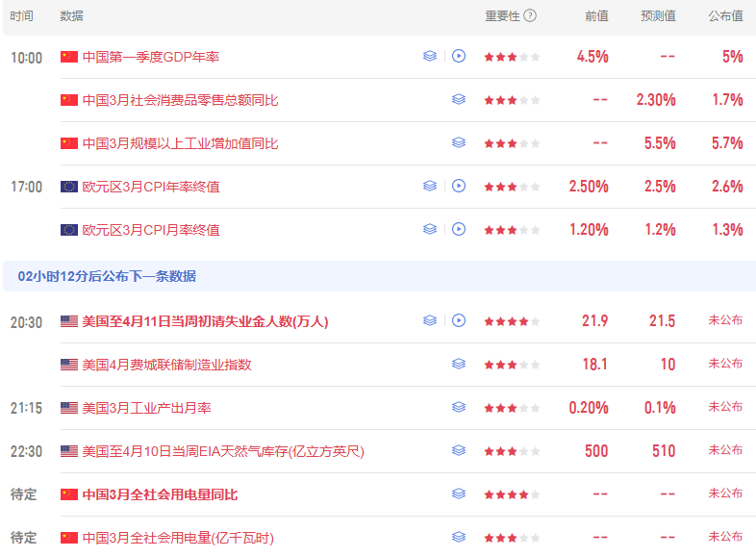This screenshot has width=756, height=557.
Task: Click the star rating for 中国3月全社会用电量同比
Action: (512, 494)
